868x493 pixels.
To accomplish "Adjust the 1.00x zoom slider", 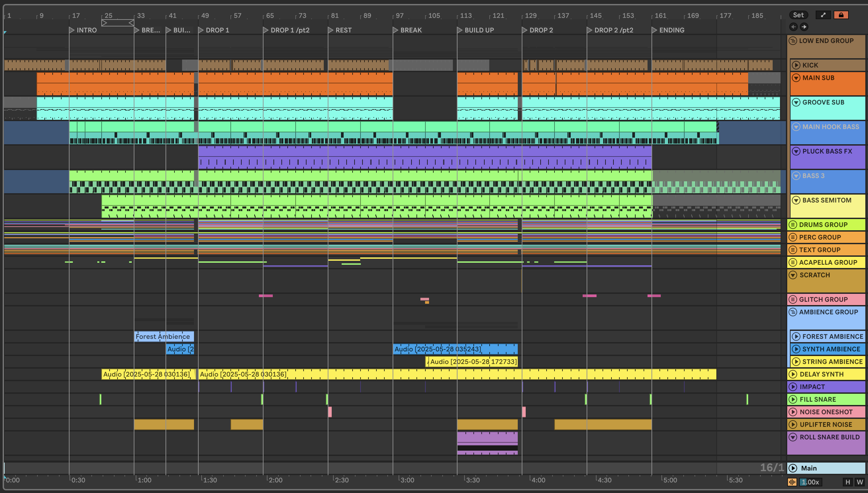I will (x=810, y=482).
